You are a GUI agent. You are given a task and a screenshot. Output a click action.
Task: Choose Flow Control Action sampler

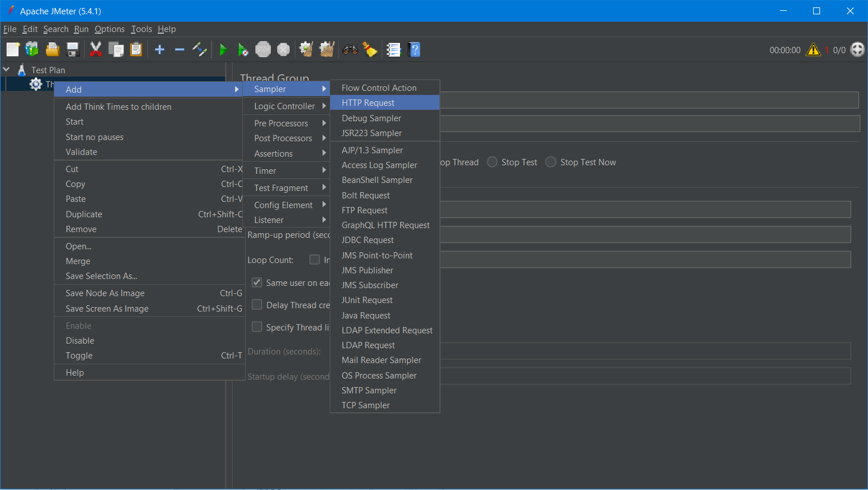[x=385, y=88]
